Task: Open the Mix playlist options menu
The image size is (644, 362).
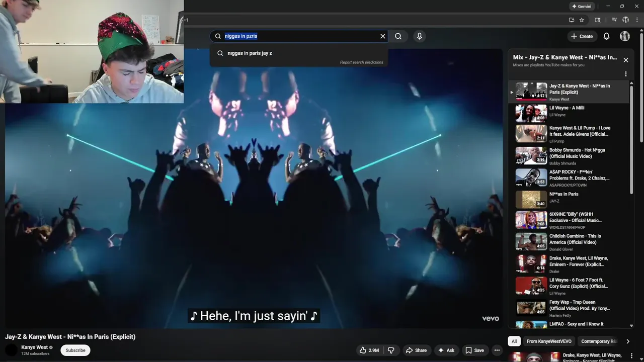Action: [x=626, y=74]
